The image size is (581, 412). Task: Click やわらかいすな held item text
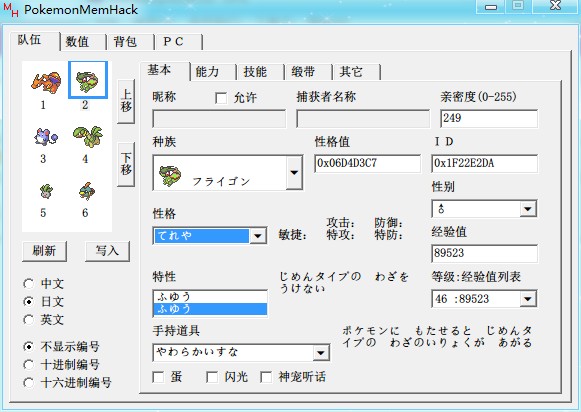click(x=197, y=352)
